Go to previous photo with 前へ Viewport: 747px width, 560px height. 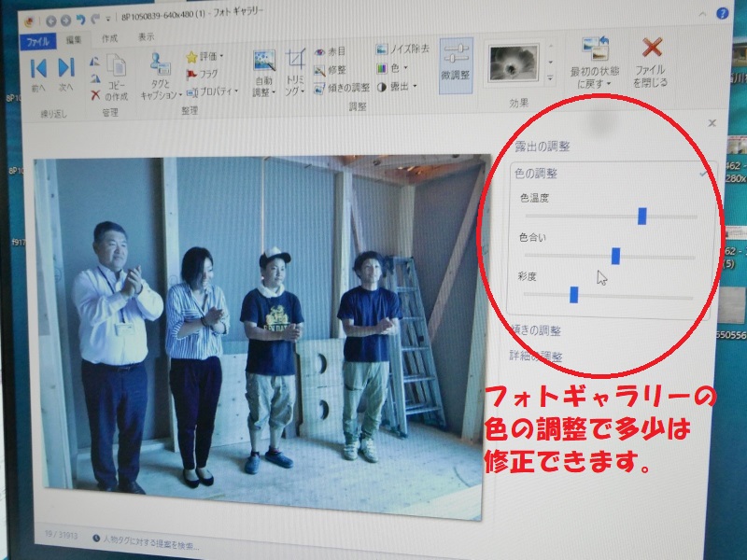click(38, 75)
